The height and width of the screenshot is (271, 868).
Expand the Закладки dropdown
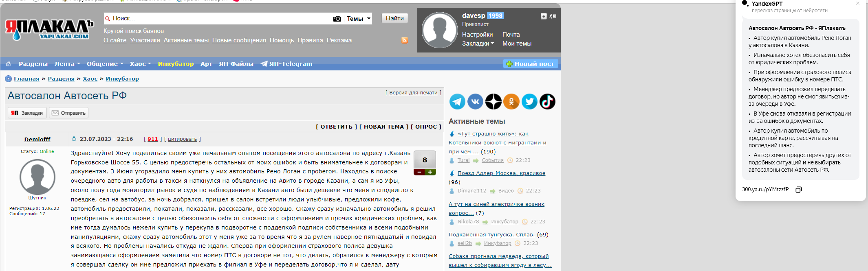(x=478, y=44)
